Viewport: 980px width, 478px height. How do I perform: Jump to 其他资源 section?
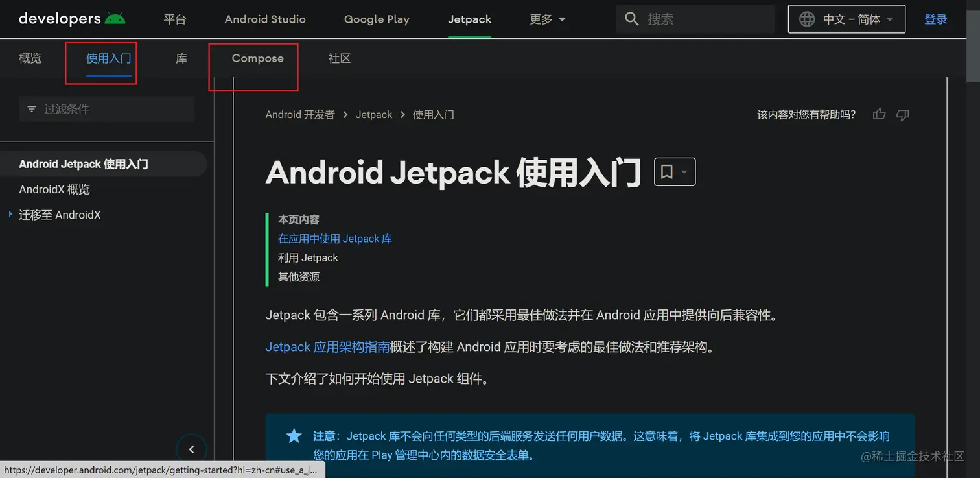point(299,277)
